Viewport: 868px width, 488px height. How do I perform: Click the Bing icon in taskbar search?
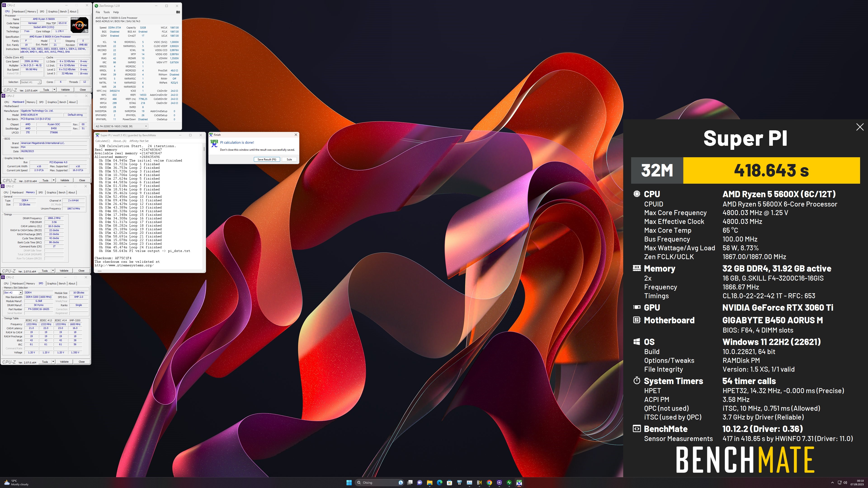tap(401, 483)
